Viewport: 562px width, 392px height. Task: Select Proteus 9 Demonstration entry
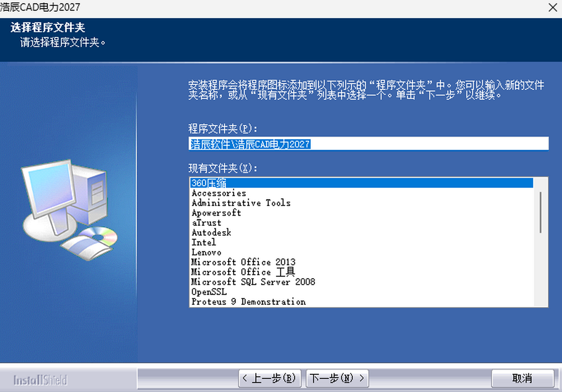click(361, 302)
